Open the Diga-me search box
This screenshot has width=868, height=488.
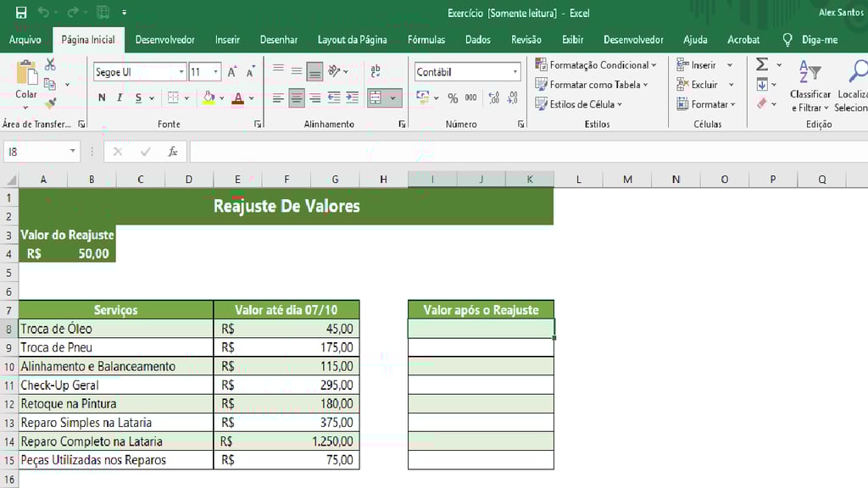tap(811, 40)
